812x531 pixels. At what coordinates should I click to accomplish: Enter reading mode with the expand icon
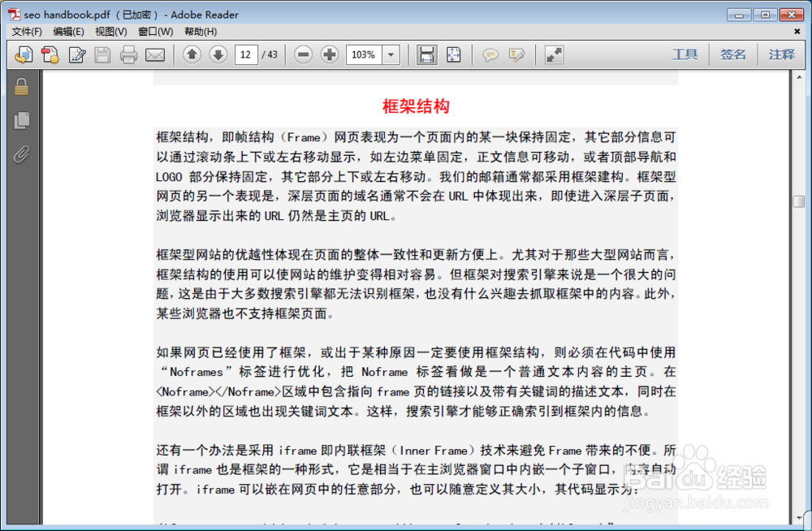[x=554, y=54]
